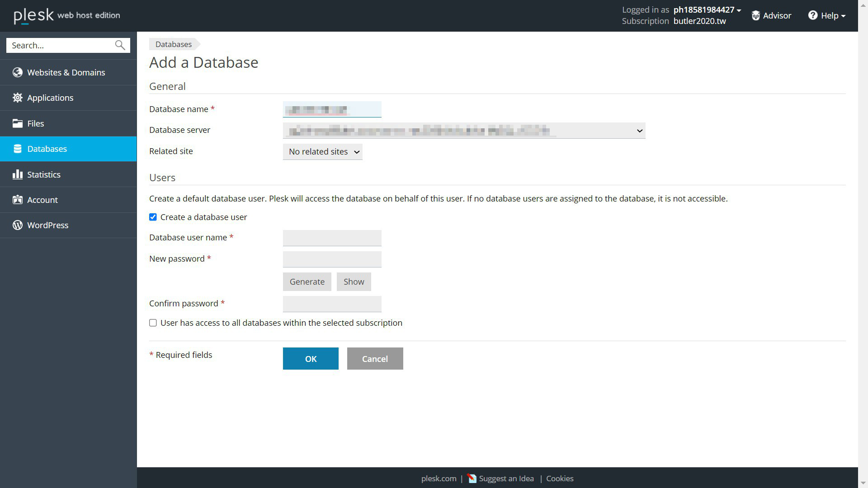Click the search magnifier icon
The height and width of the screenshot is (488, 868).
[x=119, y=45]
